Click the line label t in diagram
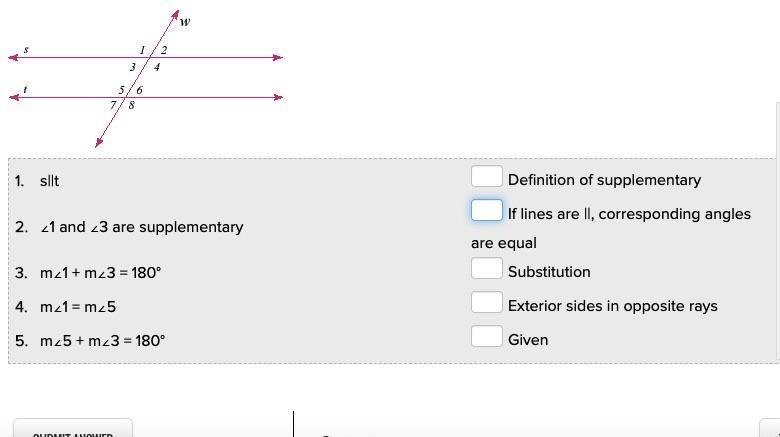The height and width of the screenshot is (437, 780). point(25,90)
